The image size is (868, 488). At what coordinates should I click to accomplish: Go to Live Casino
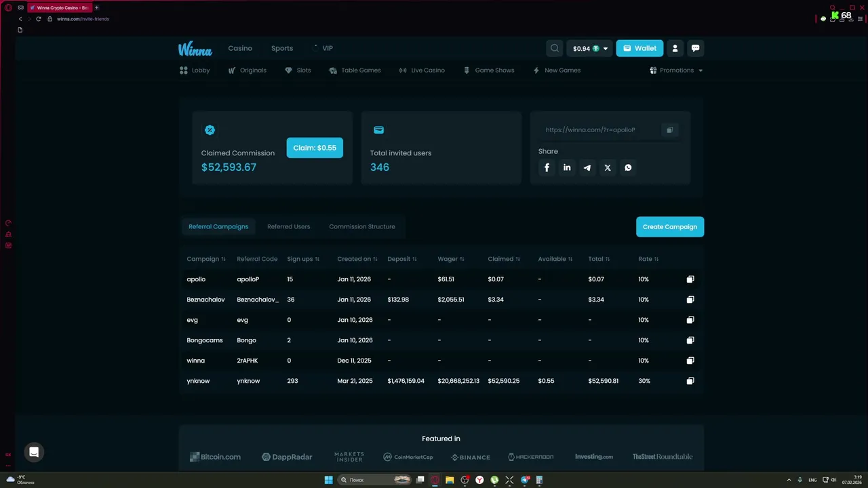click(x=422, y=70)
